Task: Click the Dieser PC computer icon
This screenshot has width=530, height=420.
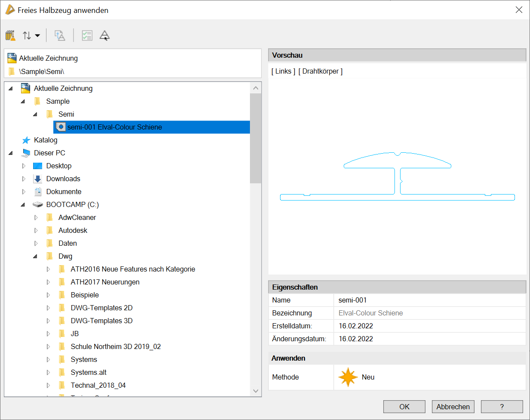Action: pos(26,153)
